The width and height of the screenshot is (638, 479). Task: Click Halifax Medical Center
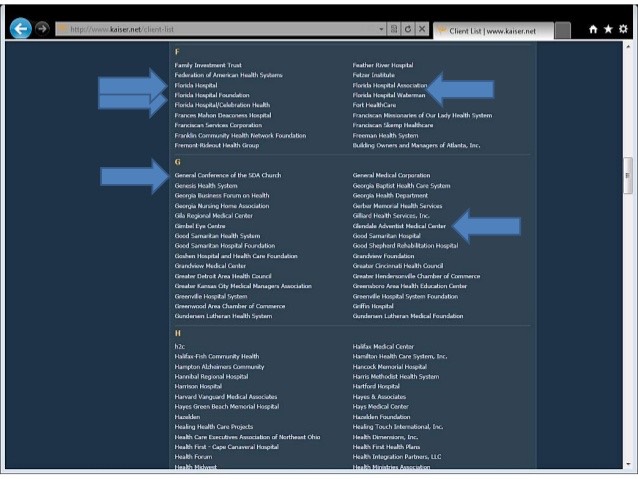(x=383, y=347)
